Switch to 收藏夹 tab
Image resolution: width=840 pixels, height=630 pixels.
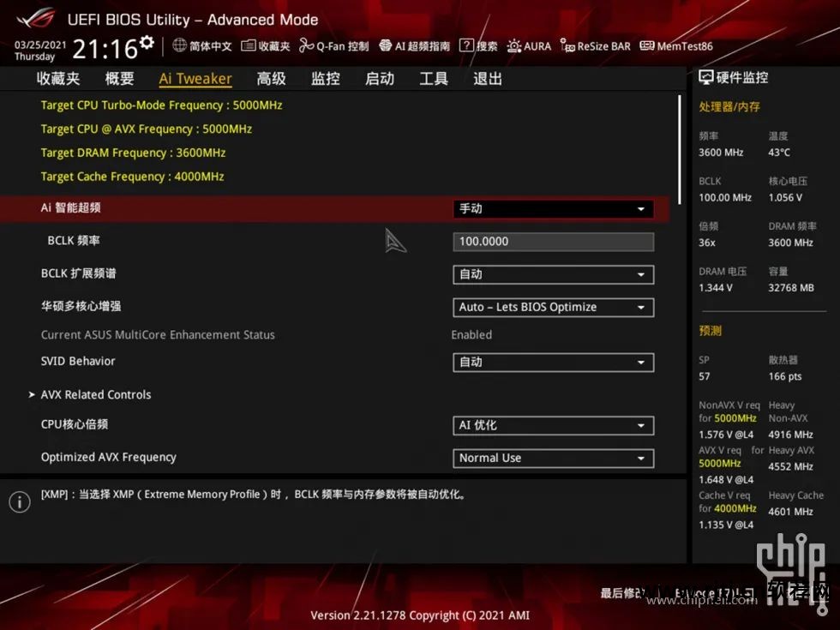click(58, 79)
